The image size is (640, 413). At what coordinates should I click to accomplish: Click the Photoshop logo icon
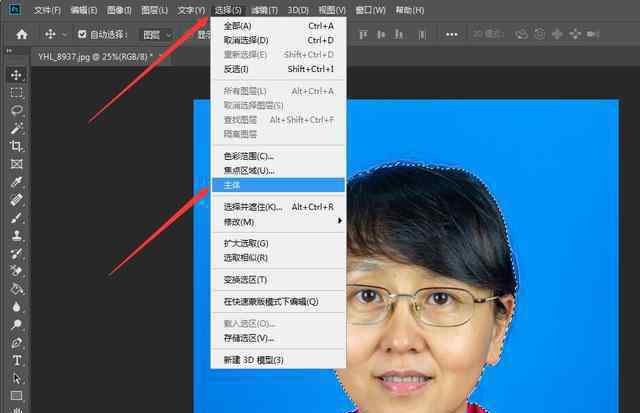[x=15, y=9]
